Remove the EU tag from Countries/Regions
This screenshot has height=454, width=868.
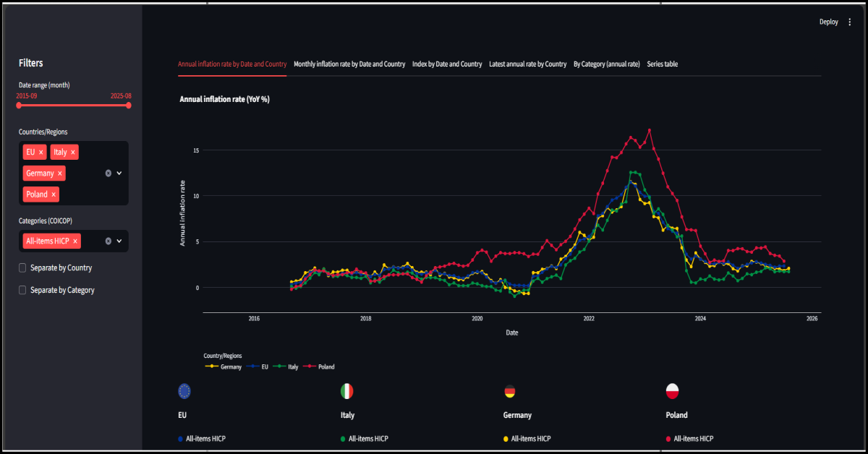point(41,153)
